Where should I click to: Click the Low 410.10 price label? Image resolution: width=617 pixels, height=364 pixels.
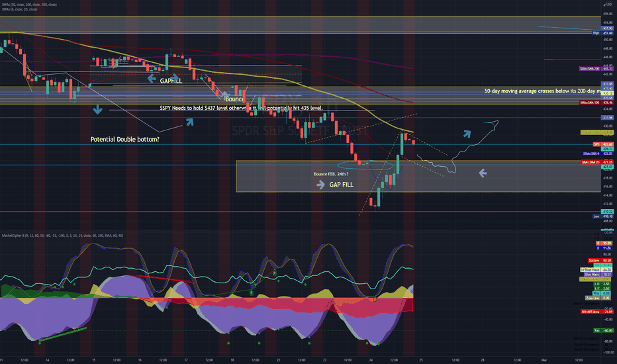(603, 216)
